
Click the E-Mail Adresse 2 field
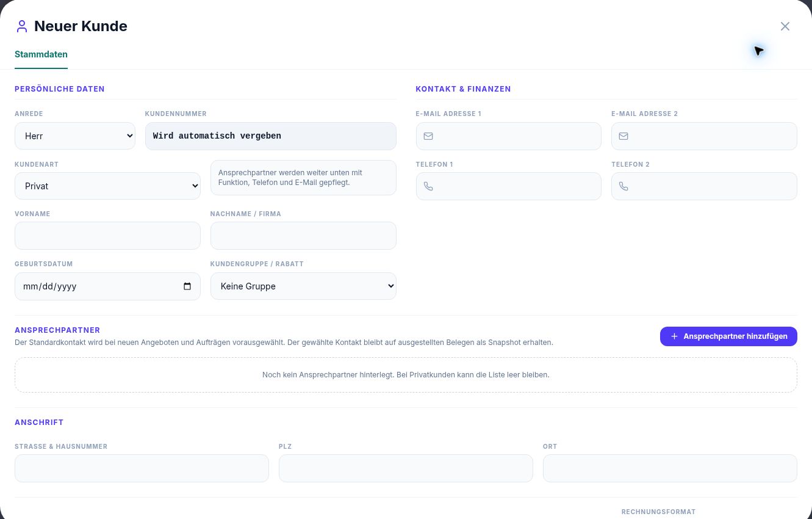704,136
